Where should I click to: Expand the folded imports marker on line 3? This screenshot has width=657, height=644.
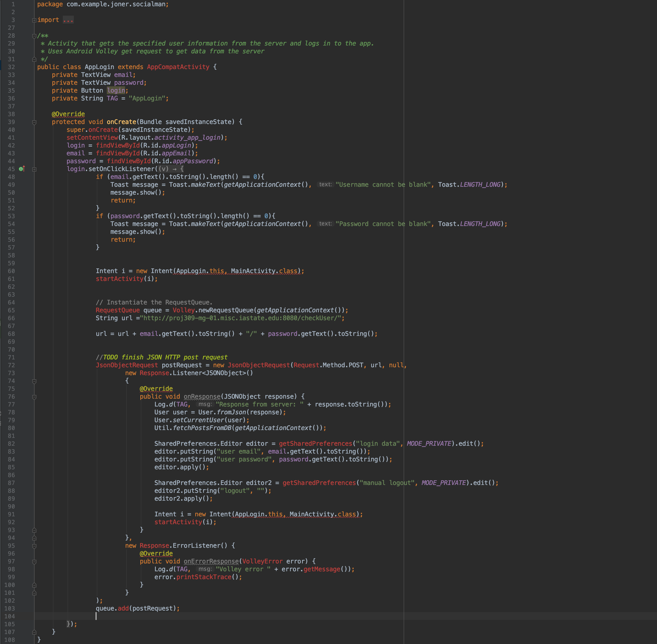pos(34,20)
